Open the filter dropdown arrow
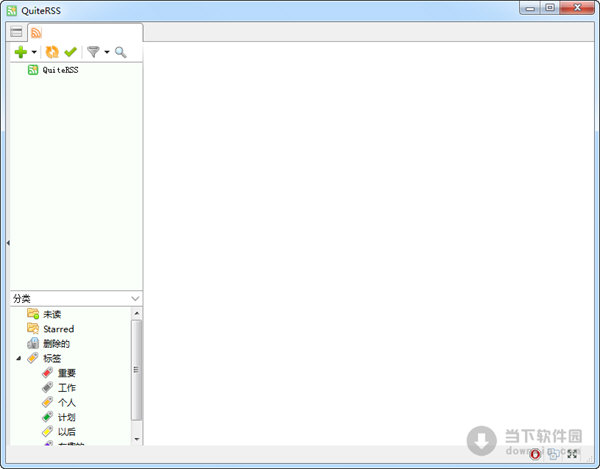The height and width of the screenshot is (469, 600). pos(107,52)
